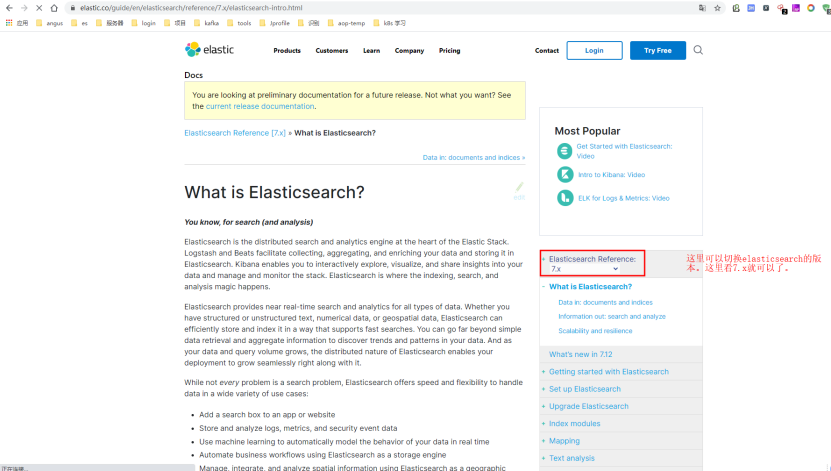This screenshot has width=831, height=471.
Task: Open the 7.x version dropdown
Action: point(585,269)
